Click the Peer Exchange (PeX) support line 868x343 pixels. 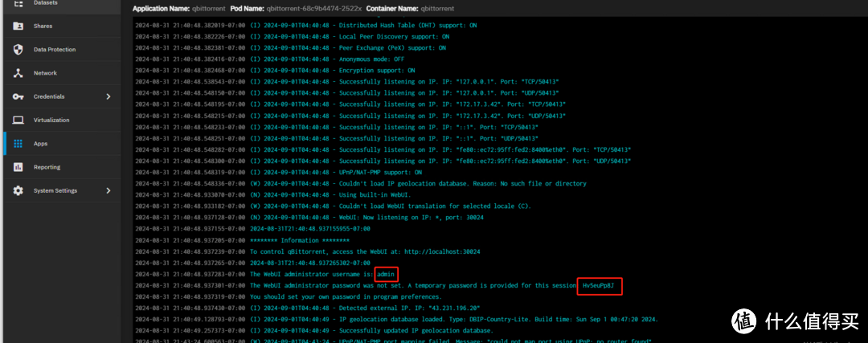pos(290,48)
